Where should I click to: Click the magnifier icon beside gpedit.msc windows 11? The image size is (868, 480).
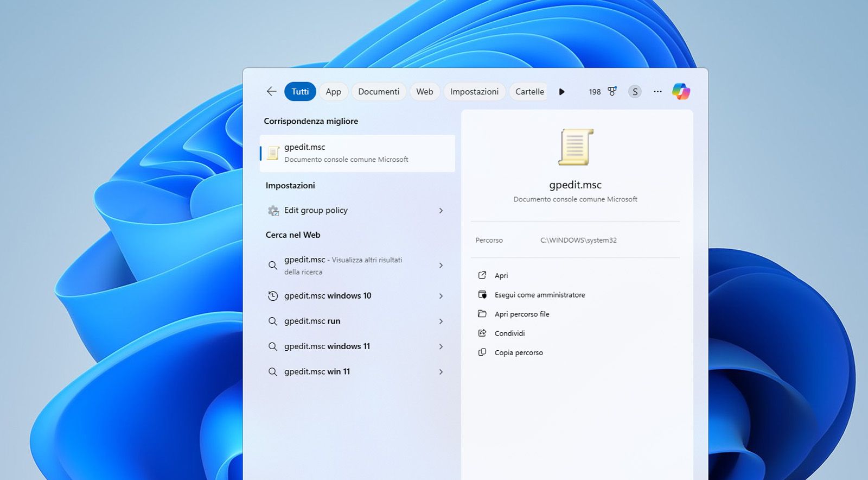tap(273, 346)
